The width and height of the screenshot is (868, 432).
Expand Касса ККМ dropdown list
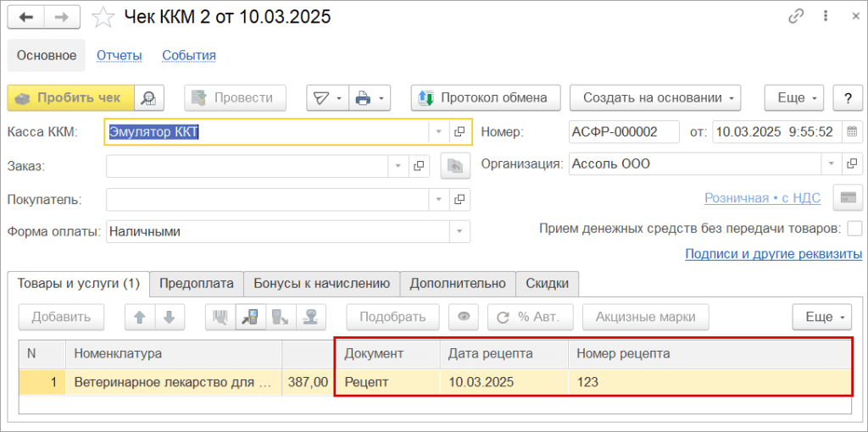pos(438,131)
